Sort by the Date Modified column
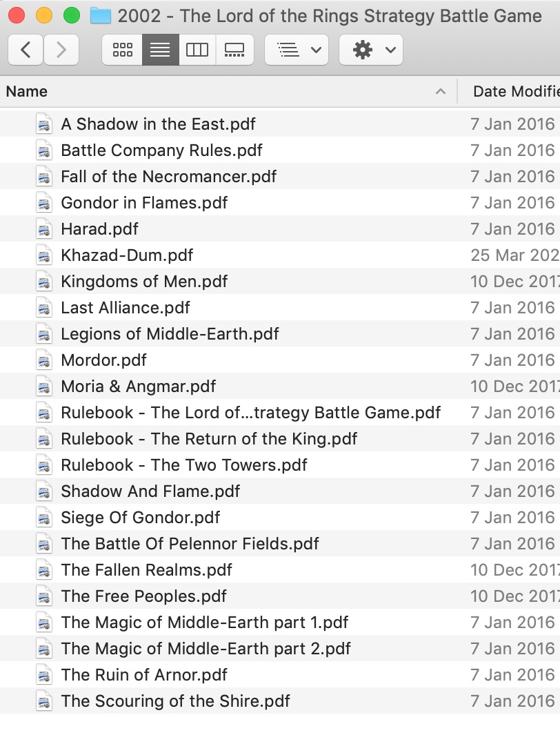 pos(514,92)
